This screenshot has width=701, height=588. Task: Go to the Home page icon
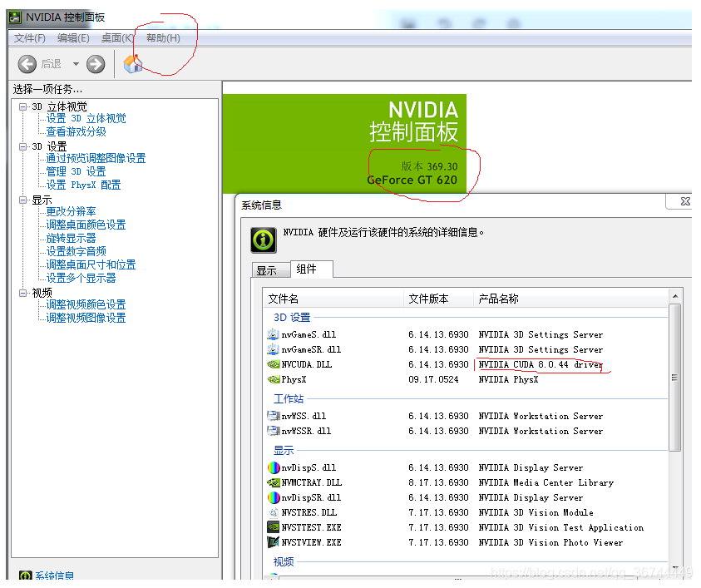point(133,64)
